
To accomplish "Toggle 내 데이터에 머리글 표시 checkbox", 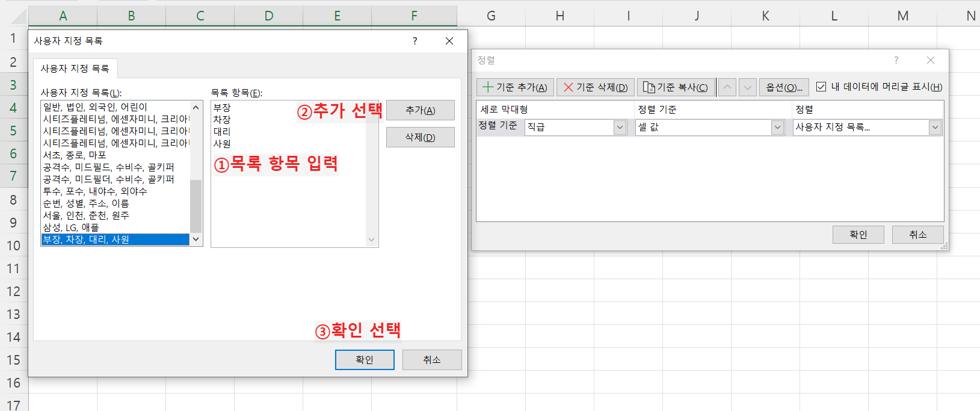I will coord(821,87).
